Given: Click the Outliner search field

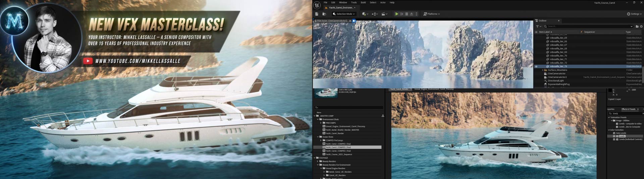Looking at the screenshot, I should coord(588,26).
